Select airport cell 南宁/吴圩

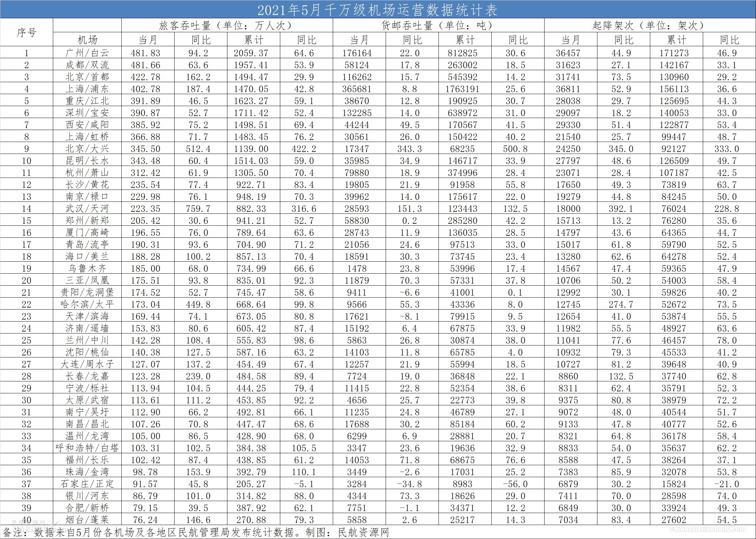pyautogui.click(x=87, y=412)
